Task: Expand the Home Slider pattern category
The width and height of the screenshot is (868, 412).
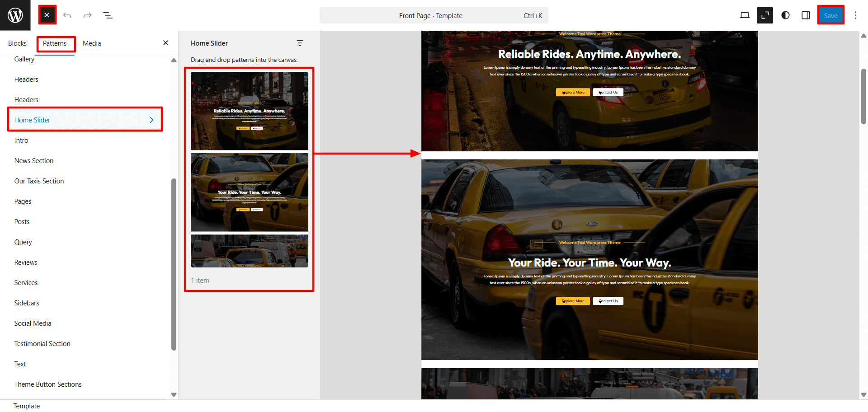Action: coord(85,120)
